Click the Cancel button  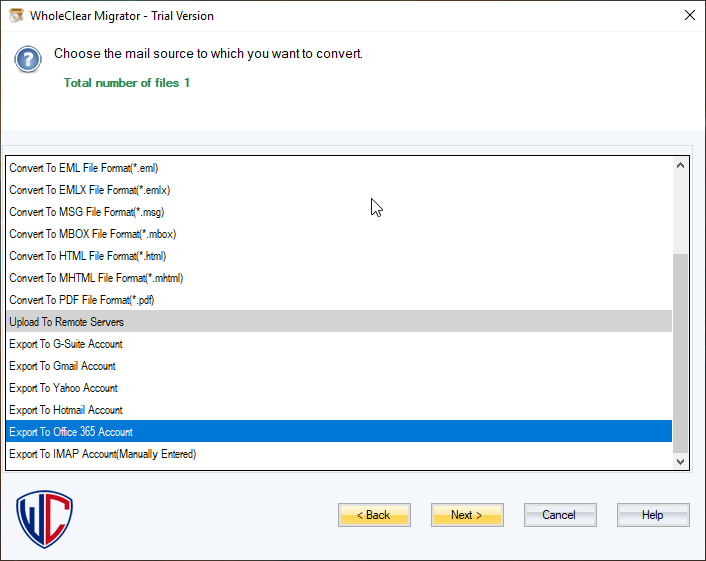pyautogui.click(x=560, y=515)
